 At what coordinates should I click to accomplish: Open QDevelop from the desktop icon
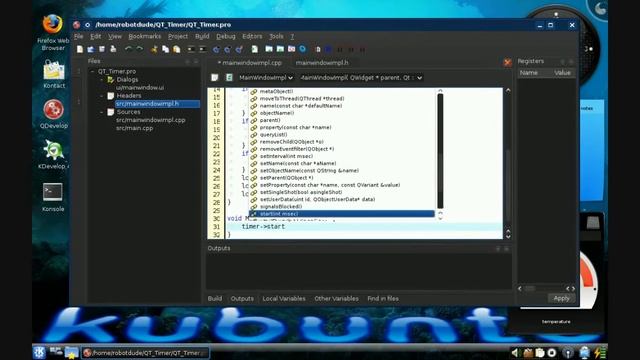point(53,114)
